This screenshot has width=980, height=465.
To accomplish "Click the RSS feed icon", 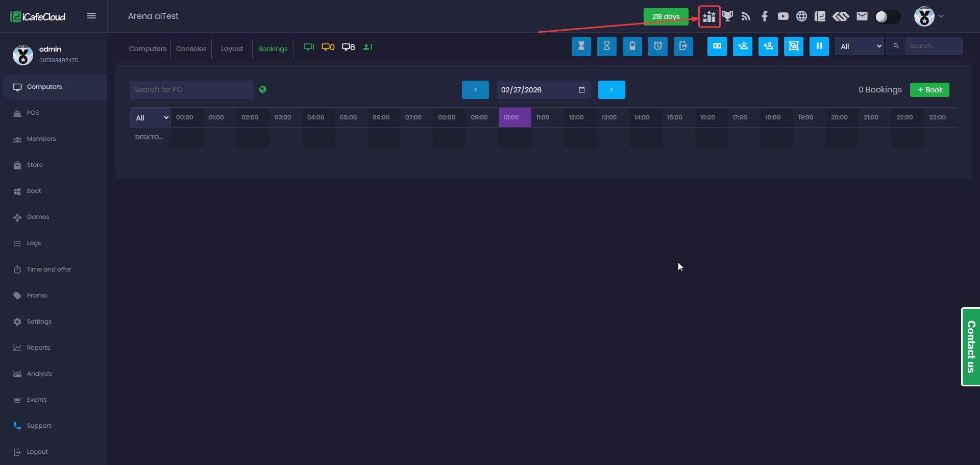I will 746,16.
